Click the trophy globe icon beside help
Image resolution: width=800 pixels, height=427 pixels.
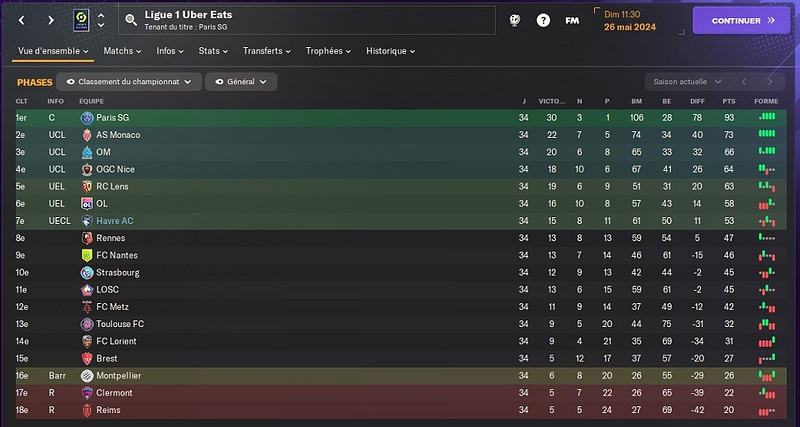[x=515, y=20]
